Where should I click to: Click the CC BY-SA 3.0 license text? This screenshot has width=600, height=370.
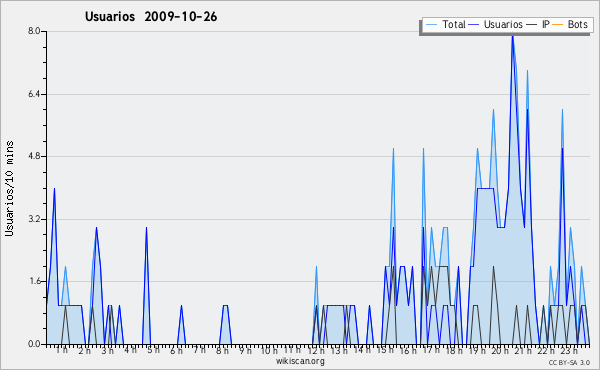(x=569, y=363)
